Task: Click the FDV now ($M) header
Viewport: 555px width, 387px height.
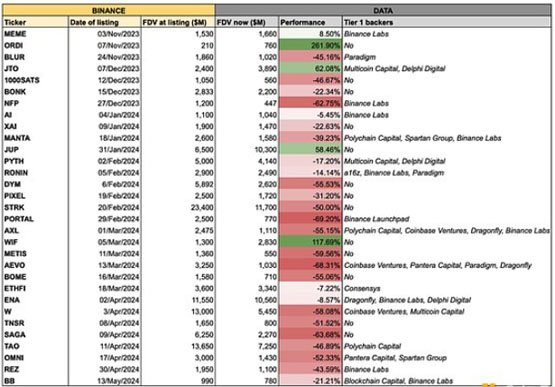Action: [247, 22]
